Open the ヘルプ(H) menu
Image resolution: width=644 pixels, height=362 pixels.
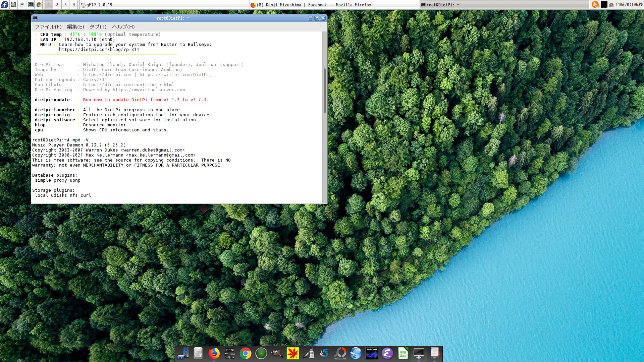tap(123, 27)
